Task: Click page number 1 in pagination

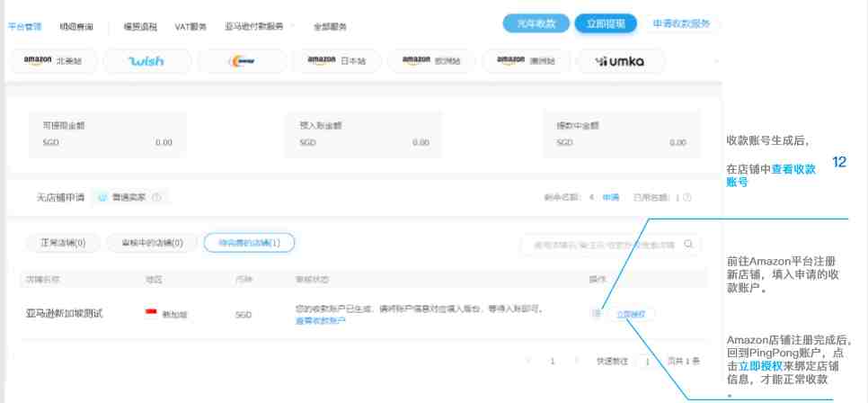Action: (552, 362)
